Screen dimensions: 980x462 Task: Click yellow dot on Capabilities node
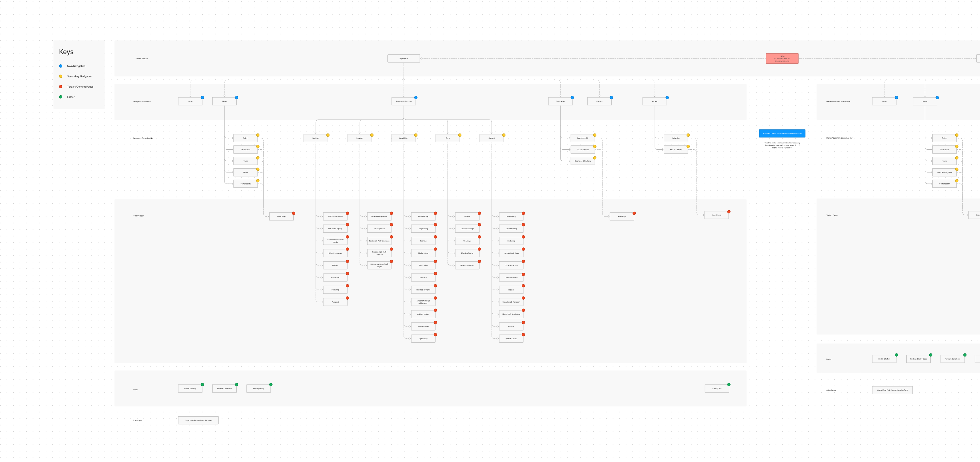(416, 135)
